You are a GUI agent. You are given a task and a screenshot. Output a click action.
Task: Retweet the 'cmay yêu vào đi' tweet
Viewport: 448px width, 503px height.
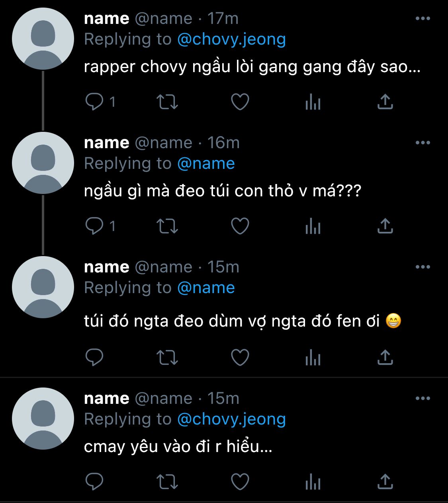[x=167, y=481]
